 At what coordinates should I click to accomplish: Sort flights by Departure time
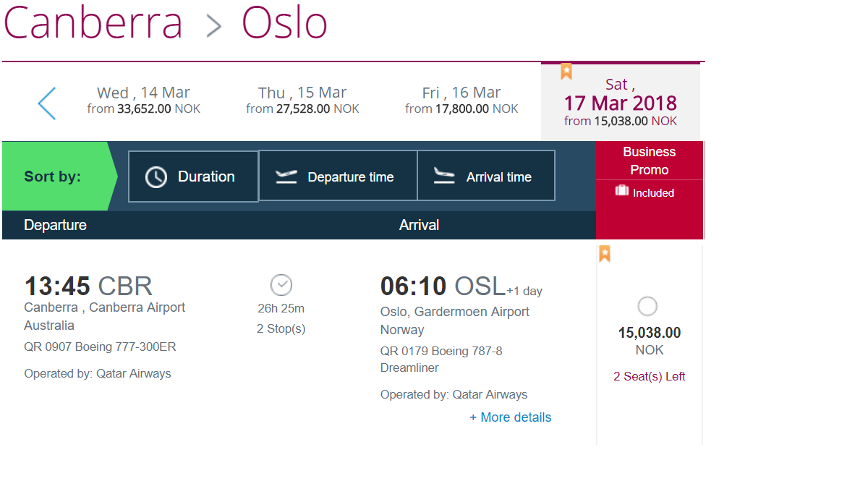(338, 175)
